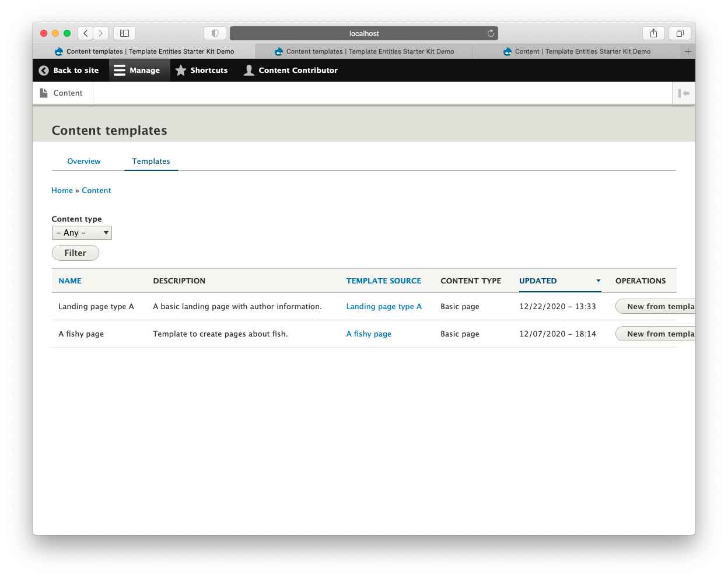This screenshot has width=728, height=578.
Task: Click the Filter button
Action: pyautogui.click(x=75, y=253)
